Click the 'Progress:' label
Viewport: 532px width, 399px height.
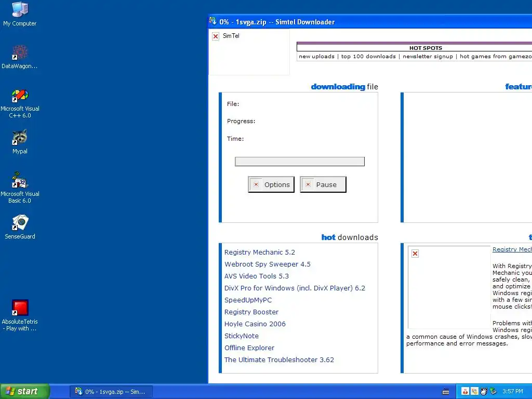click(241, 121)
